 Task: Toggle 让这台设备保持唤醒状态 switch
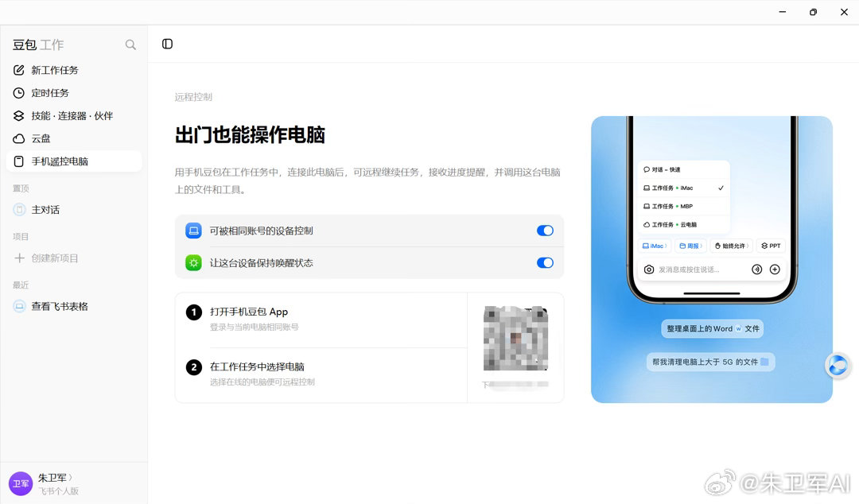pos(545,263)
